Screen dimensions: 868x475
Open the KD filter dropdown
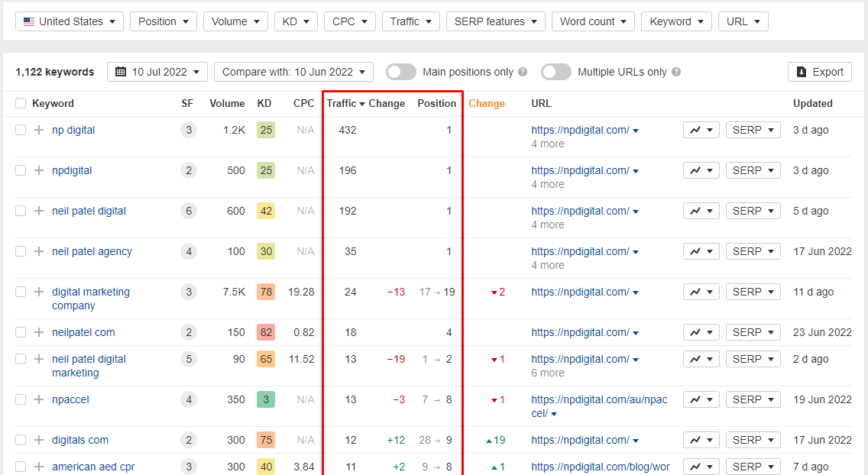tap(296, 21)
